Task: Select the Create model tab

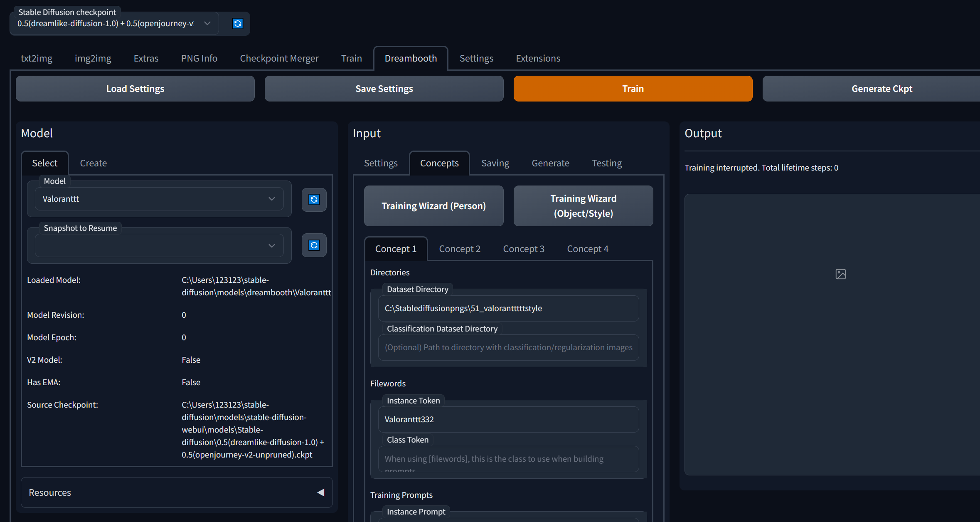Action: (x=93, y=163)
